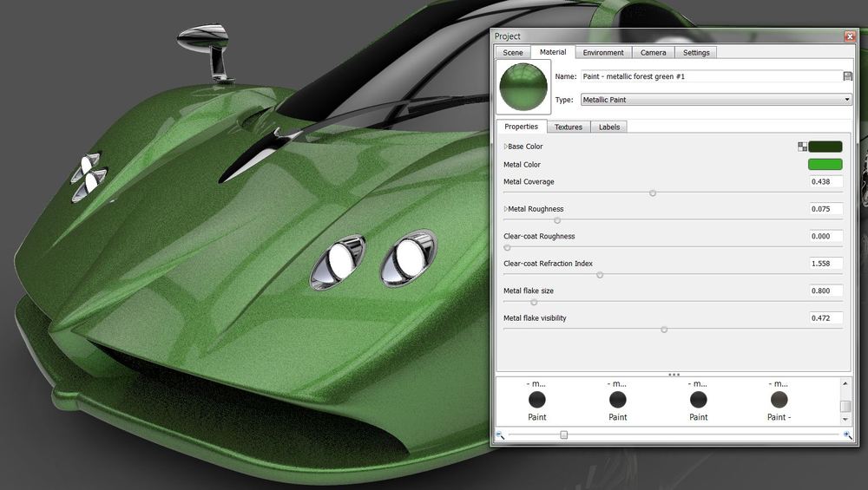Click the material list scrollbar down arrow
Image resolution: width=868 pixels, height=490 pixels.
[845, 421]
